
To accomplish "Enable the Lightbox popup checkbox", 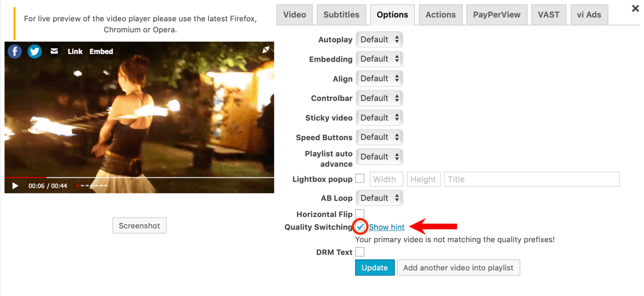I will click(x=360, y=178).
